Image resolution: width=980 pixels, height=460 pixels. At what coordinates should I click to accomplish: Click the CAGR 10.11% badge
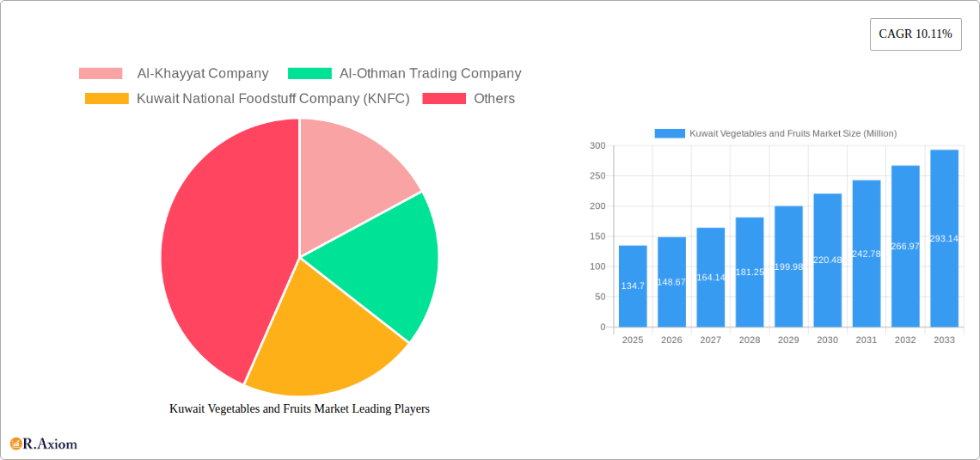[x=916, y=34]
